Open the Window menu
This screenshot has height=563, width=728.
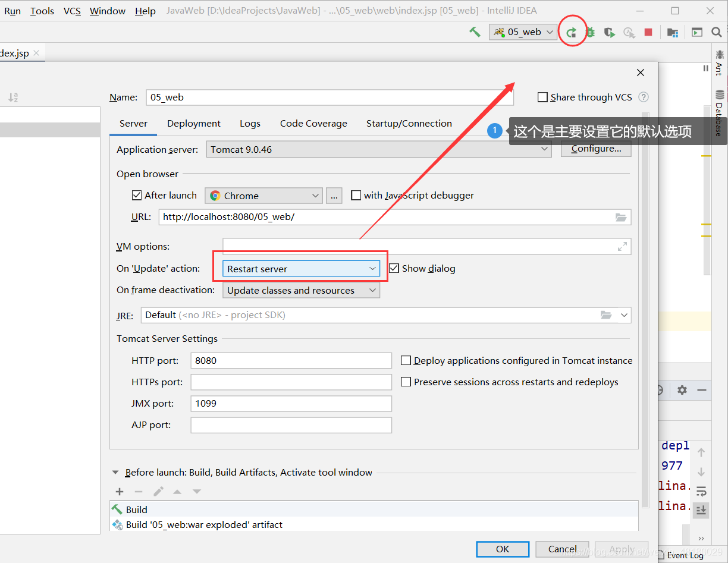coord(108,11)
